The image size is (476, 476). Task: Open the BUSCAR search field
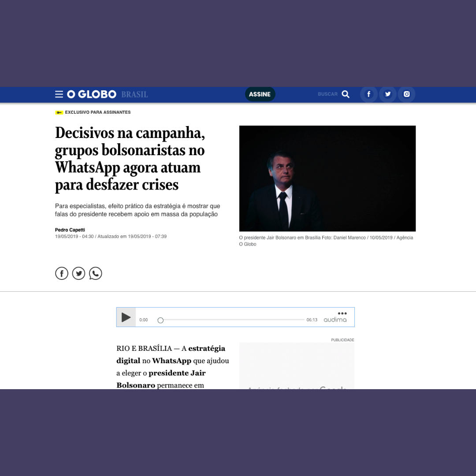click(327, 94)
